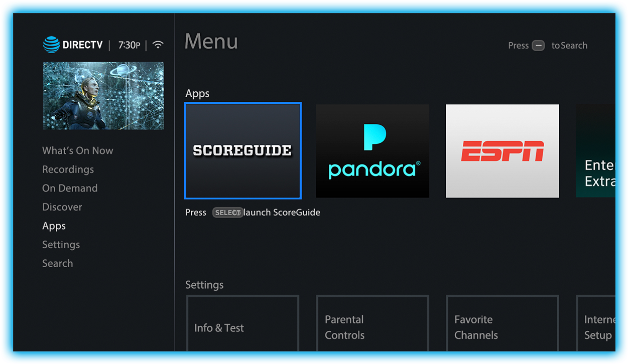Open the Favorite Channels tile
The height and width of the screenshot is (364, 628).
coord(503,323)
